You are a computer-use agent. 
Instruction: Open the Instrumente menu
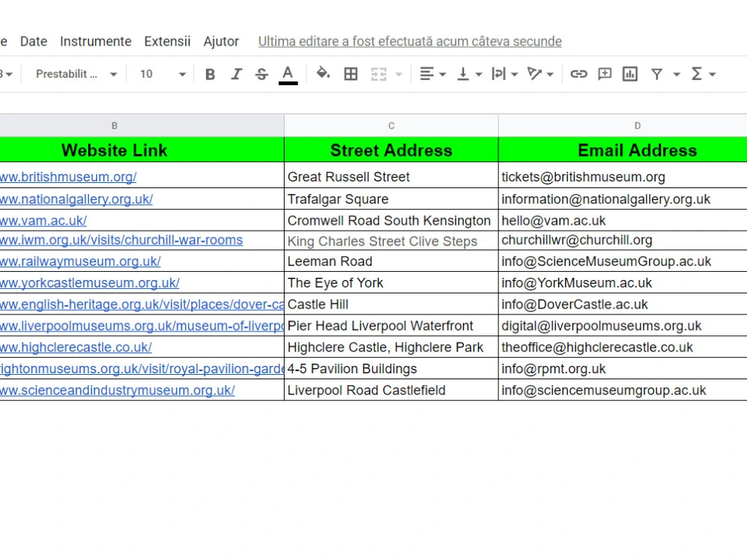96,41
